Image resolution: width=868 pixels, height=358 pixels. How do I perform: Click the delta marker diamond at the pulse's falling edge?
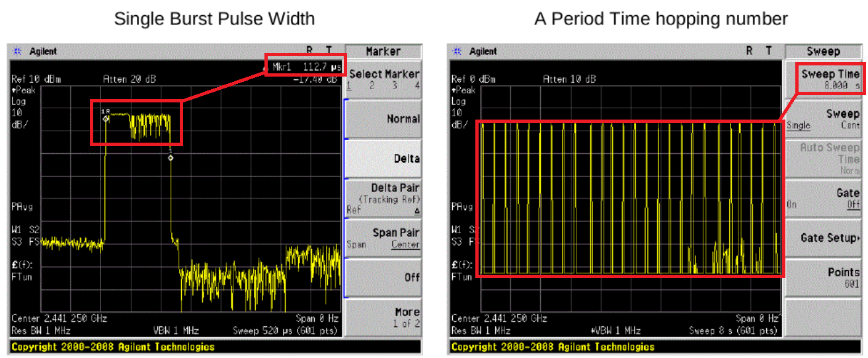pyautogui.click(x=171, y=158)
